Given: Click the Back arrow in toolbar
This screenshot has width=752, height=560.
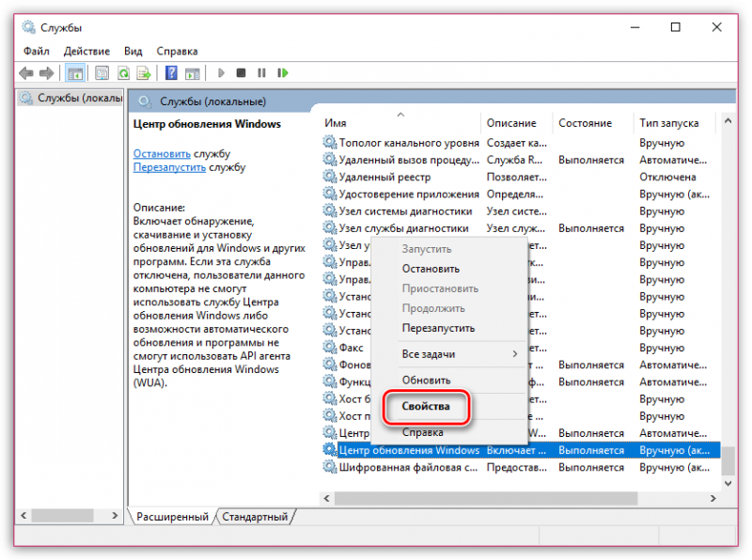Looking at the screenshot, I should pyautogui.click(x=24, y=72).
